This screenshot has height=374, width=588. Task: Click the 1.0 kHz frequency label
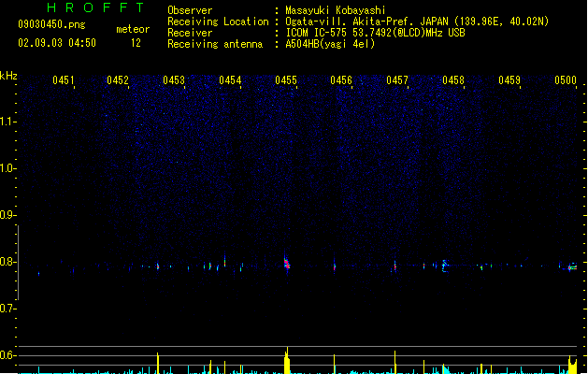7,168
